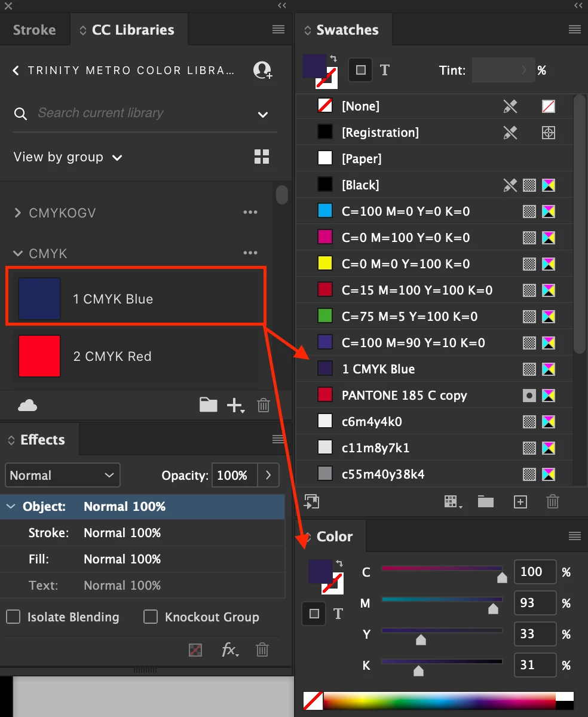Create new library group folder
The width and height of the screenshot is (588, 717).
pyautogui.click(x=208, y=405)
